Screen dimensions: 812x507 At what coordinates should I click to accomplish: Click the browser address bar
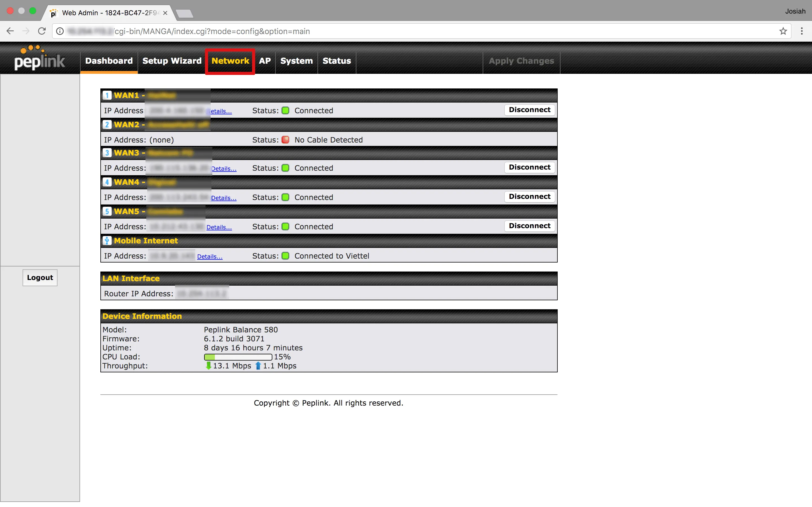(x=403, y=31)
